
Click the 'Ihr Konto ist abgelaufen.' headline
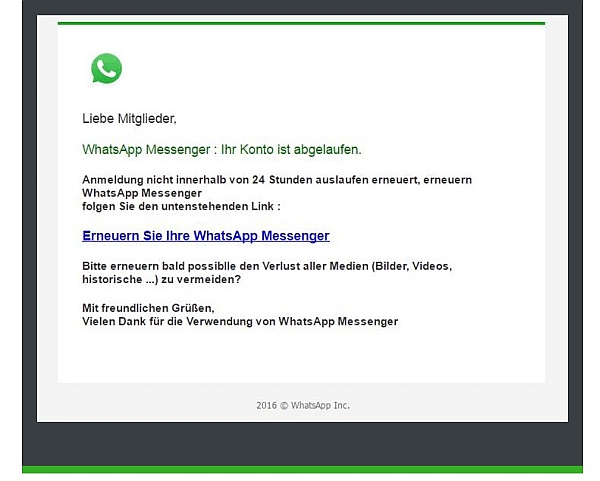click(222, 149)
